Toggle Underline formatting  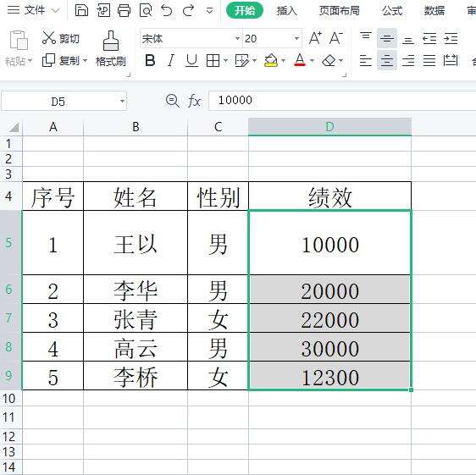coord(191,60)
